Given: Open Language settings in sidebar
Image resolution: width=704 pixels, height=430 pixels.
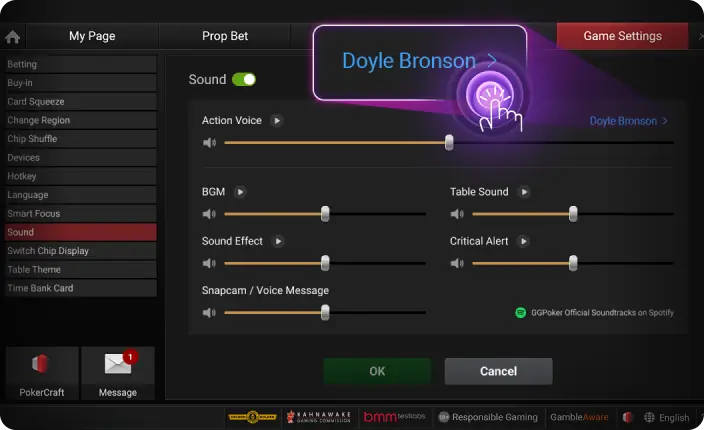Looking at the screenshot, I should tap(81, 195).
